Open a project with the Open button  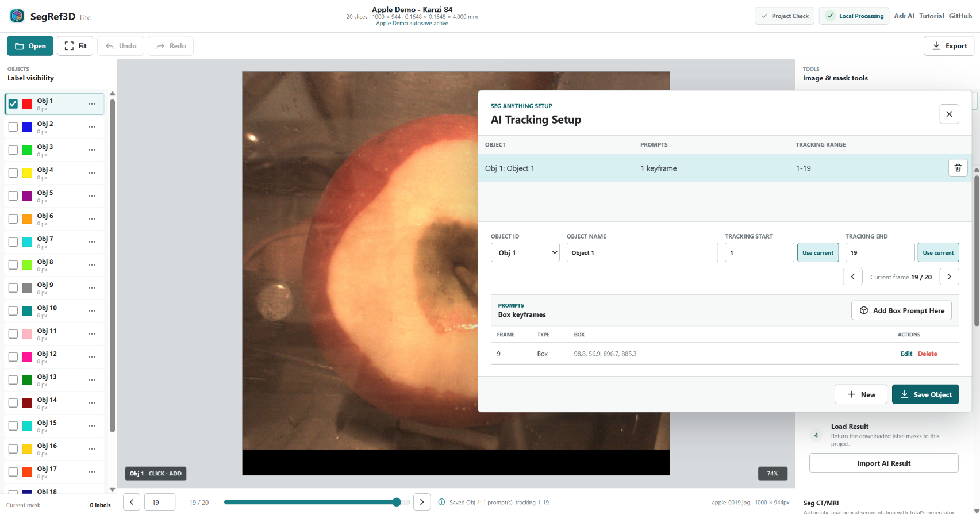pos(30,46)
